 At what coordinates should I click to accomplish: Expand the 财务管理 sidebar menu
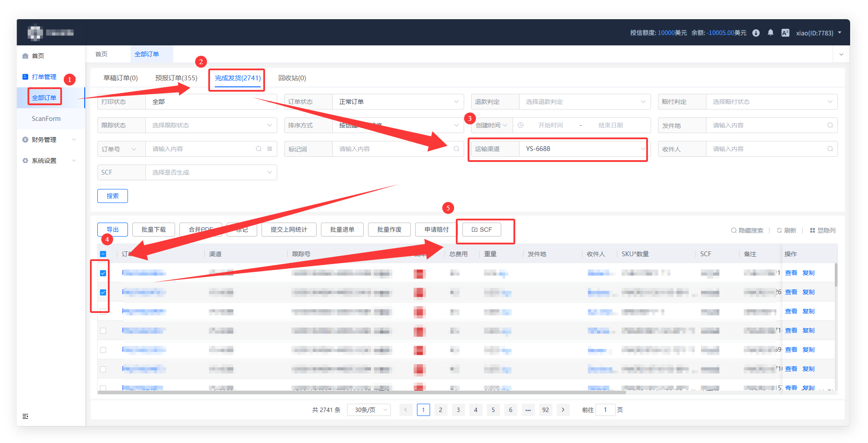[x=49, y=140]
